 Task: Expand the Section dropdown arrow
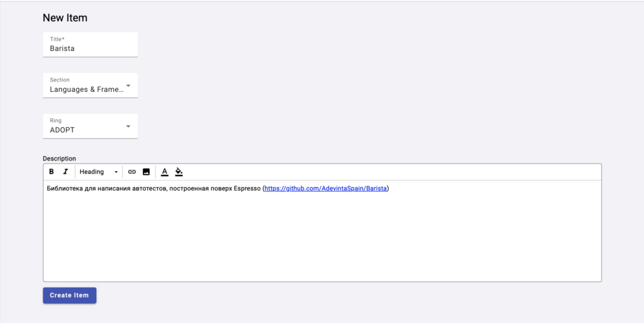pos(128,86)
